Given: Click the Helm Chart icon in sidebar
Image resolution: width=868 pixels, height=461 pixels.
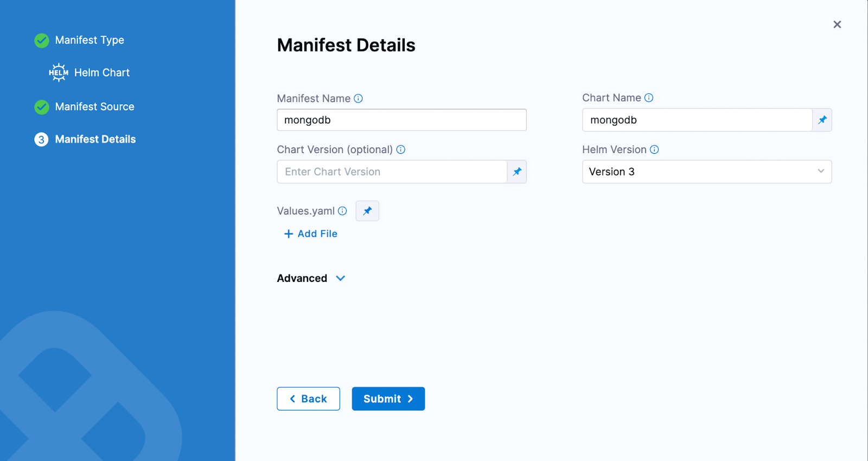Looking at the screenshot, I should [x=59, y=73].
